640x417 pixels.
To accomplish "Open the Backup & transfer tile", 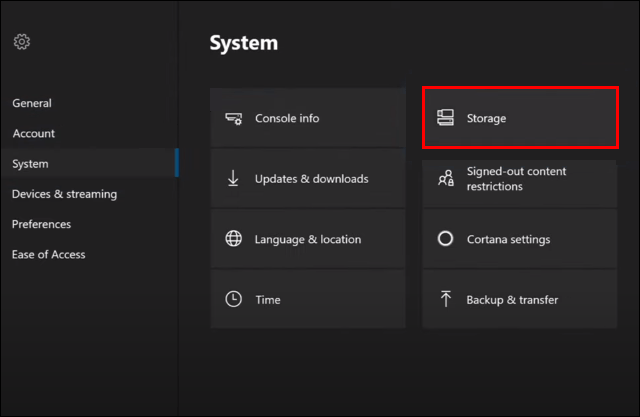I will pyautogui.click(x=520, y=299).
